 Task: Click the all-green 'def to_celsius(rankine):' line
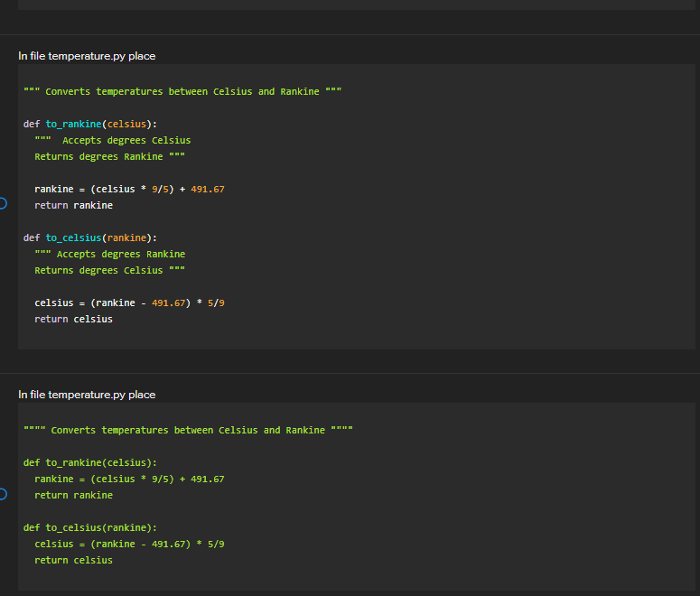[90, 527]
